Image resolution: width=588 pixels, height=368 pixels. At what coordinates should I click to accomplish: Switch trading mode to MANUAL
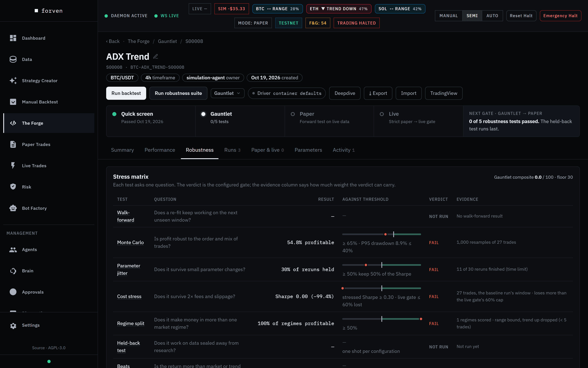tap(449, 16)
